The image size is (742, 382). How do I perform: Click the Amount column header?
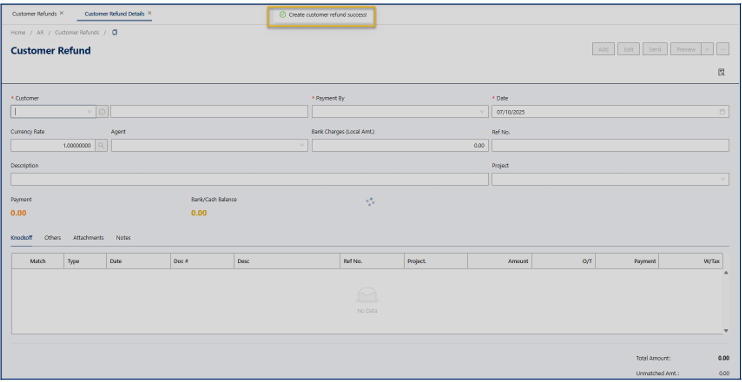point(500,261)
